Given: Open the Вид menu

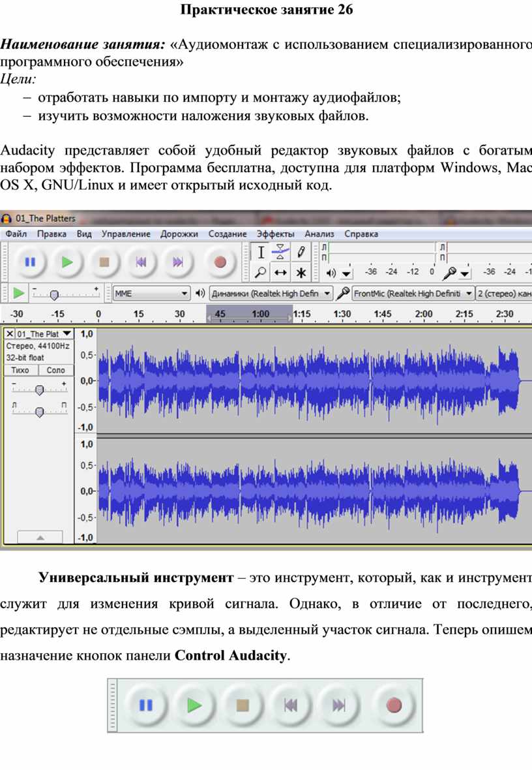Looking at the screenshot, I should pos(84,234).
